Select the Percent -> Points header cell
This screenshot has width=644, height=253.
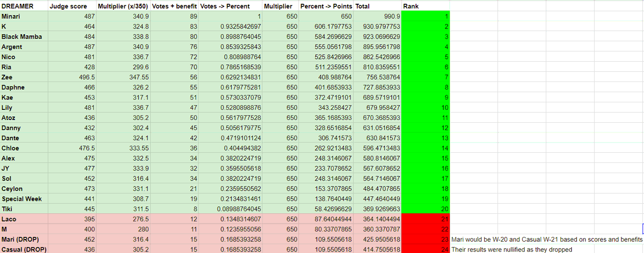pyautogui.click(x=326, y=6)
